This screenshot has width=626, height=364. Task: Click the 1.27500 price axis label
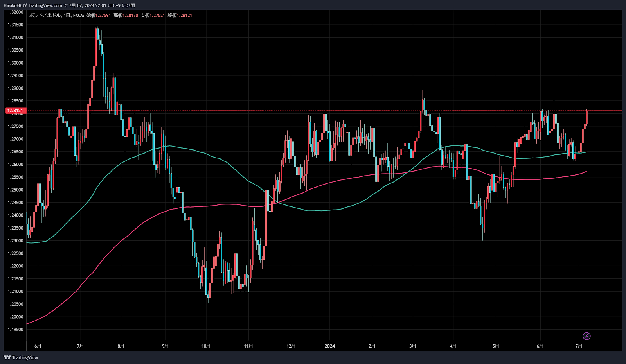pyautogui.click(x=15, y=126)
